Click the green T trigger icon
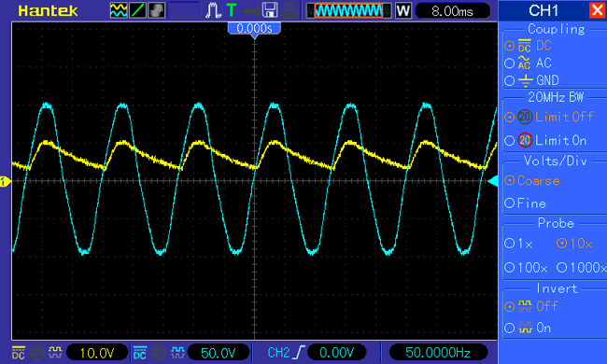The height and width of the screenshot is (364, 607). coord(232,10)
